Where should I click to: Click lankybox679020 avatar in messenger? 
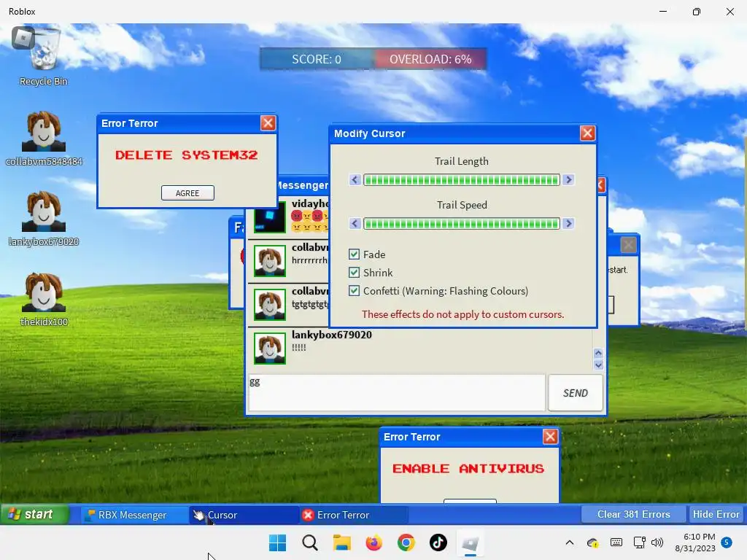(x=270, y=348)
